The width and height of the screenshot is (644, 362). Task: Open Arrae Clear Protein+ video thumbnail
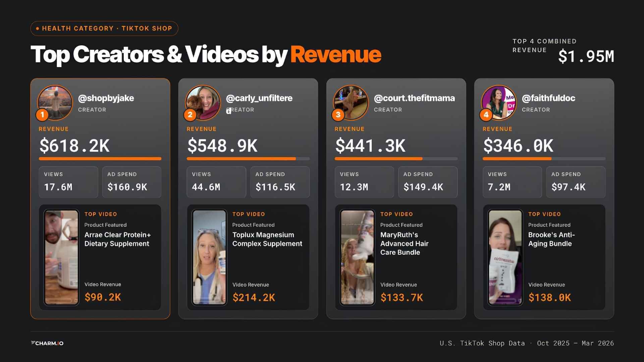click(x=61, y=257)
